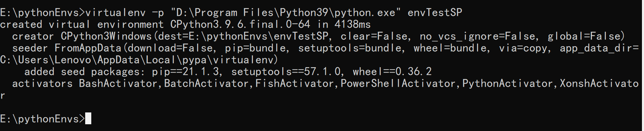Image resolution: width=644 pixels, height=131 pixels.
Task: Click the 4138ms timing text
Action: [x=352, y=24]
